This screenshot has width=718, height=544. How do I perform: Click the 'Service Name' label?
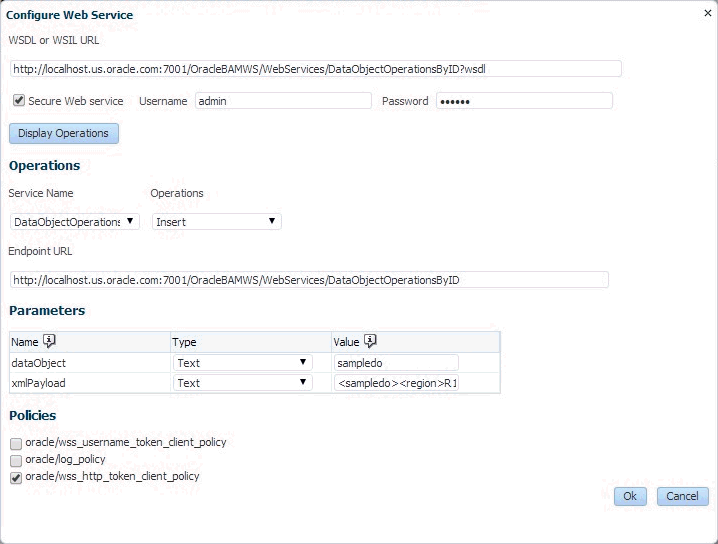pyautogui.click(x=41, y=193)
